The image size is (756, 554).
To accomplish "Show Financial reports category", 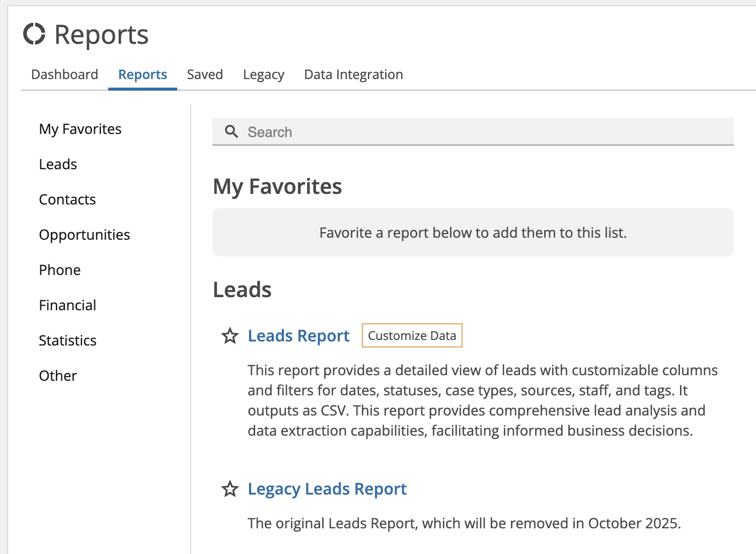I will coord(67,305).
